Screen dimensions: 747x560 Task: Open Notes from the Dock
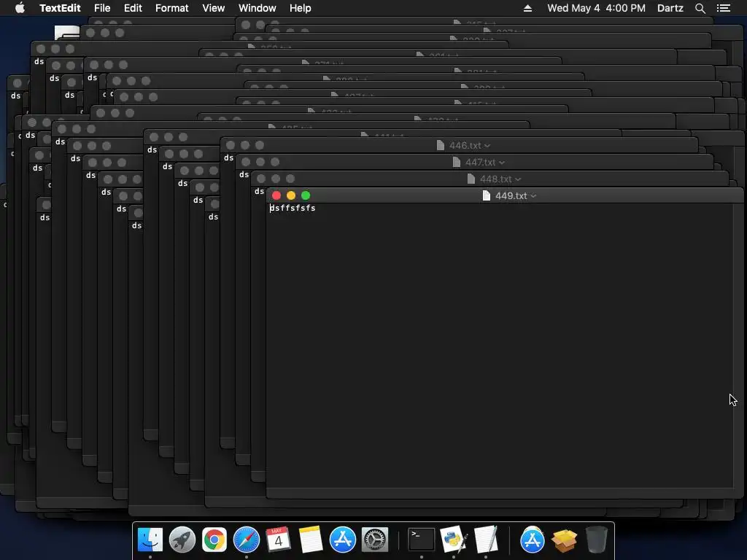pyautogui.click(x=311, y=540)
